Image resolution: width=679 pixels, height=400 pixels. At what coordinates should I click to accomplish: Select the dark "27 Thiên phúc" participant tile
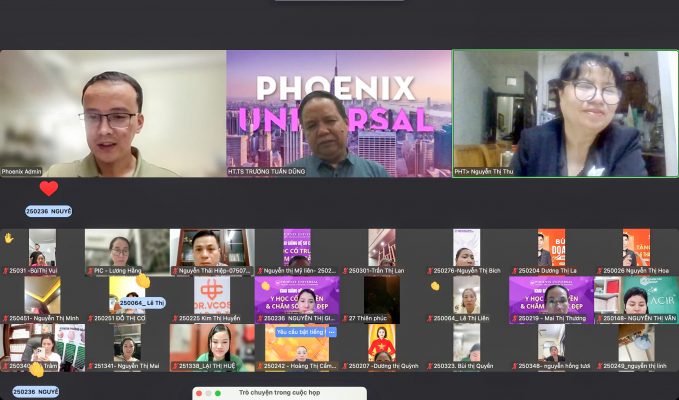click(381, 295)
